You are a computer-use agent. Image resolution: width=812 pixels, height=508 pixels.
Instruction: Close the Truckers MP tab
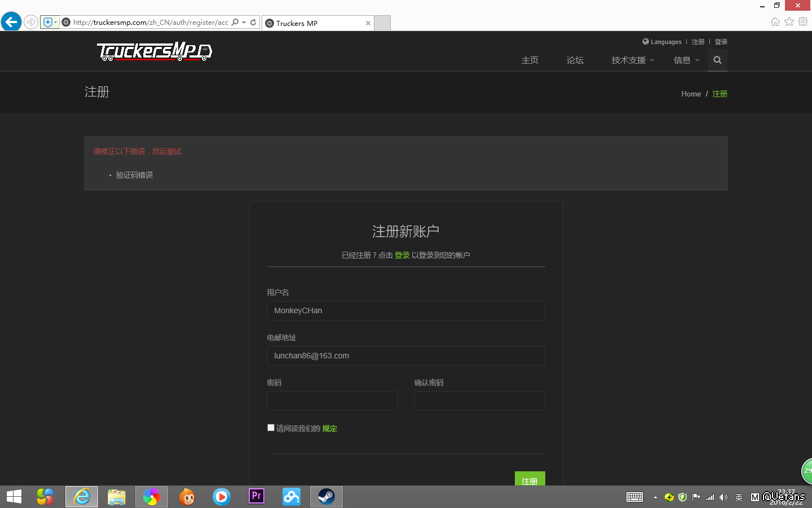(368, 23)
